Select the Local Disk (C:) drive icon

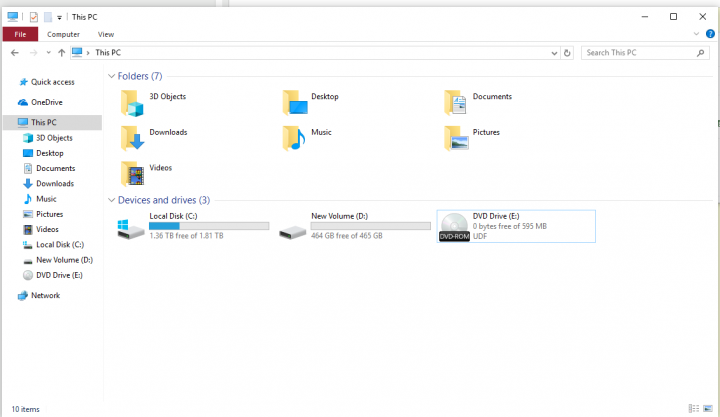coord(130,228)
